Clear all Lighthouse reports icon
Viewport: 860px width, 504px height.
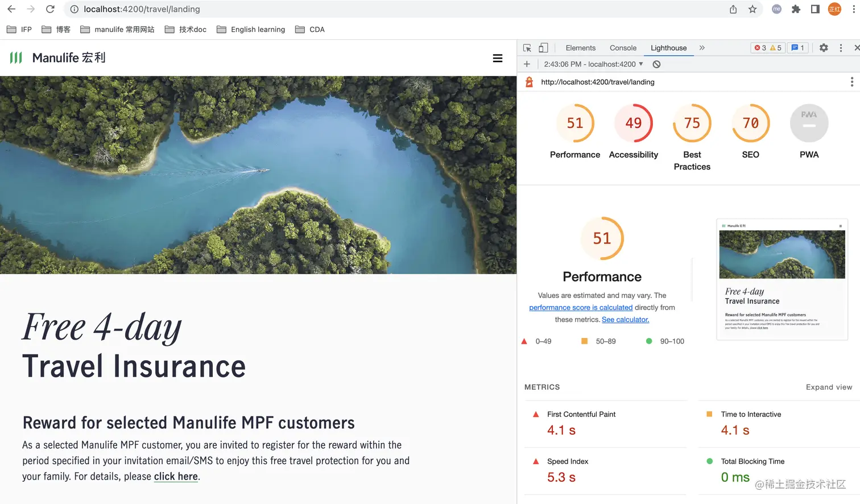click(x=656, y=64)
